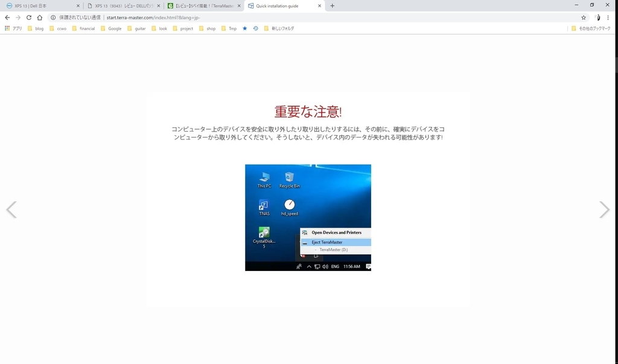Screen dimensions: 618x364
Task: Open the アプリ apps shortcut
Action: tap(13, 28)
